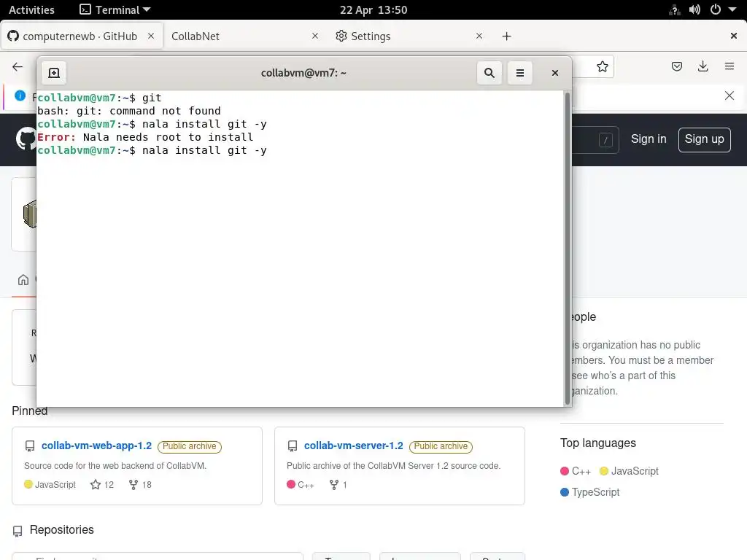The image size is (747, 560).
Task: Open collab-vm-web-app-1.2 repository
Action: 96,446
